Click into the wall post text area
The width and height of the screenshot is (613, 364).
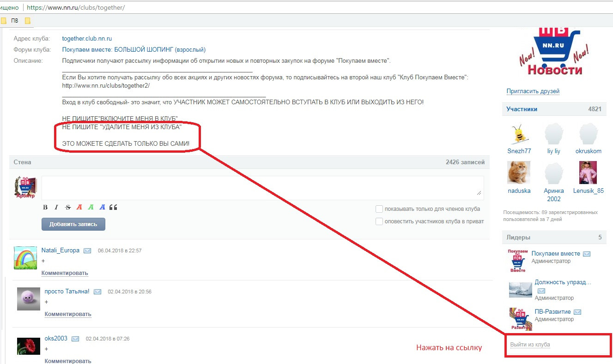(x=263, y=188)
